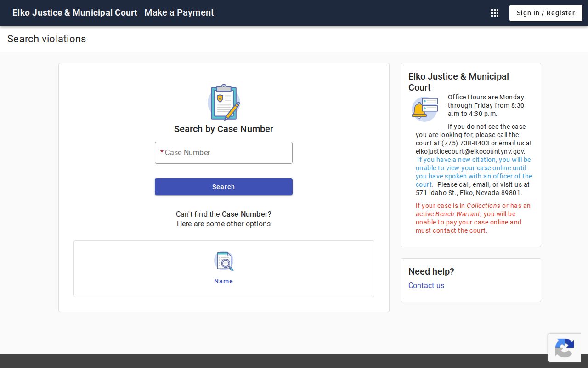Click the red Collections and Bench Warrant notice

(473, 218)
